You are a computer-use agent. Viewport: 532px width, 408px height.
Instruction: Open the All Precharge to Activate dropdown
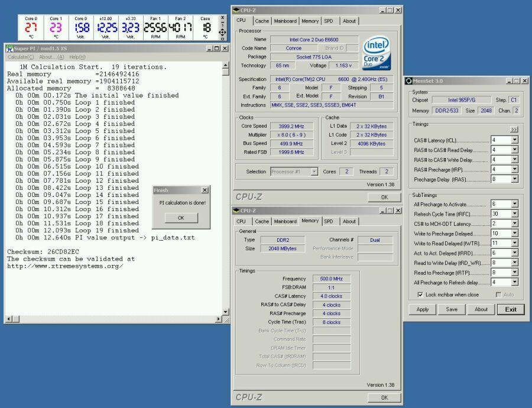pyautogui.click(x=515, y=204)
